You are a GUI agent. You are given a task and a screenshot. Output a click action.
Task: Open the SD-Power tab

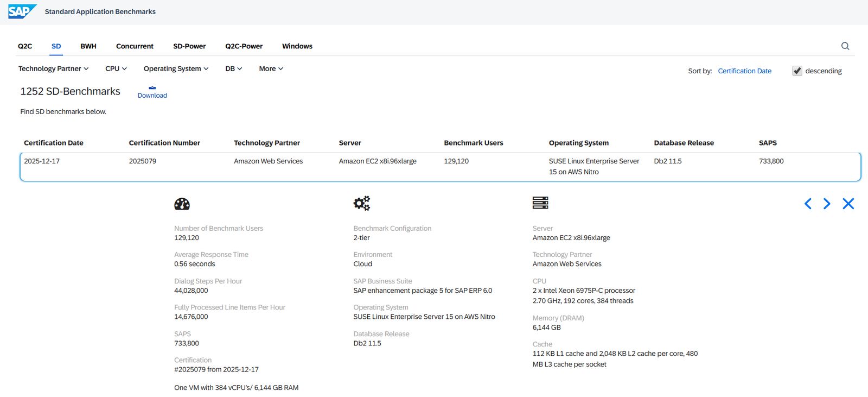(189, 46)
